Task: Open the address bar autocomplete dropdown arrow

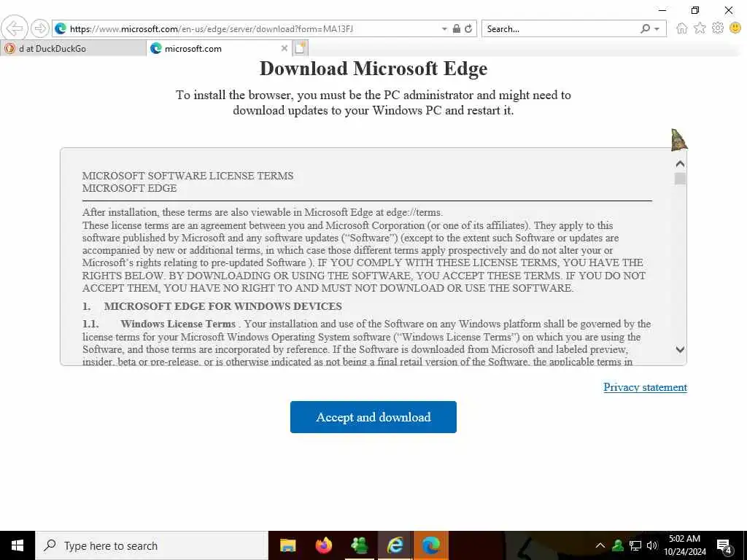Action: click(x=444, y=29)
